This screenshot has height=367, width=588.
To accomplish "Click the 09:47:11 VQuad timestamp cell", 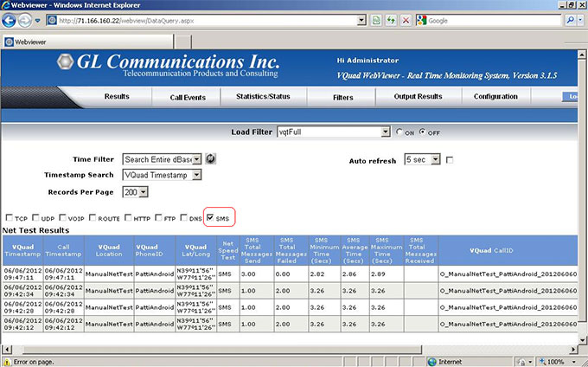I will click(22, 274).
